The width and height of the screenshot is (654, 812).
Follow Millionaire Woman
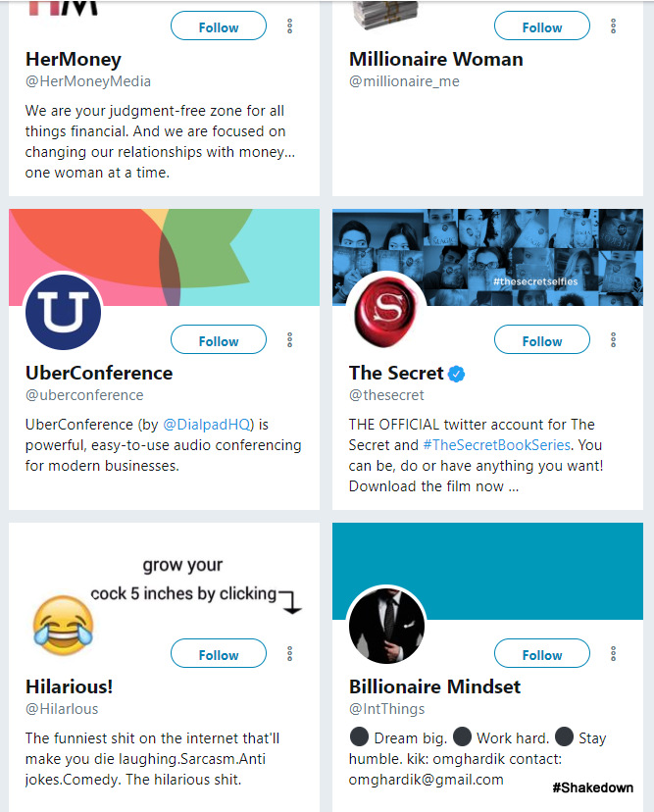coord(542,26)
